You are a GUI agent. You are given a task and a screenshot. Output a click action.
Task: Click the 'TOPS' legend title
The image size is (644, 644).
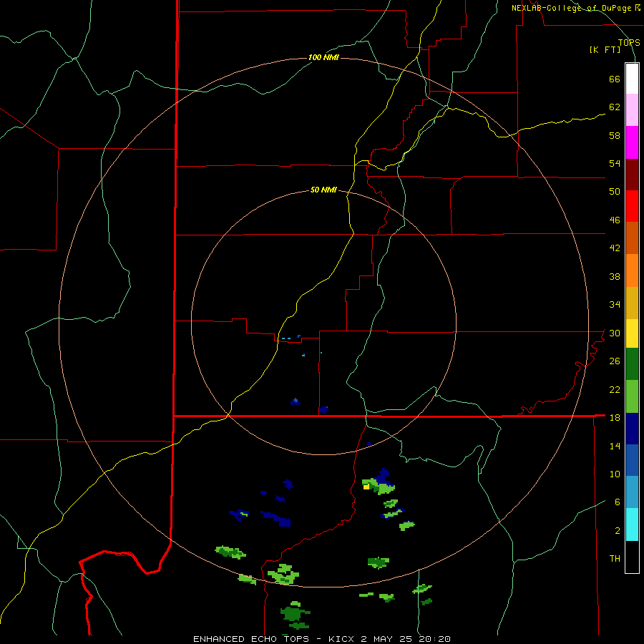629,43
